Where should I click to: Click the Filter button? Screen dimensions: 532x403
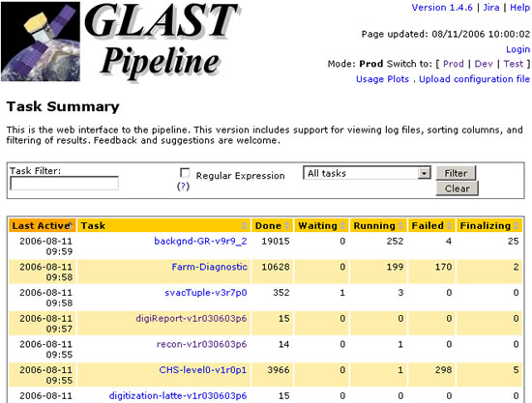pos(456,173)
